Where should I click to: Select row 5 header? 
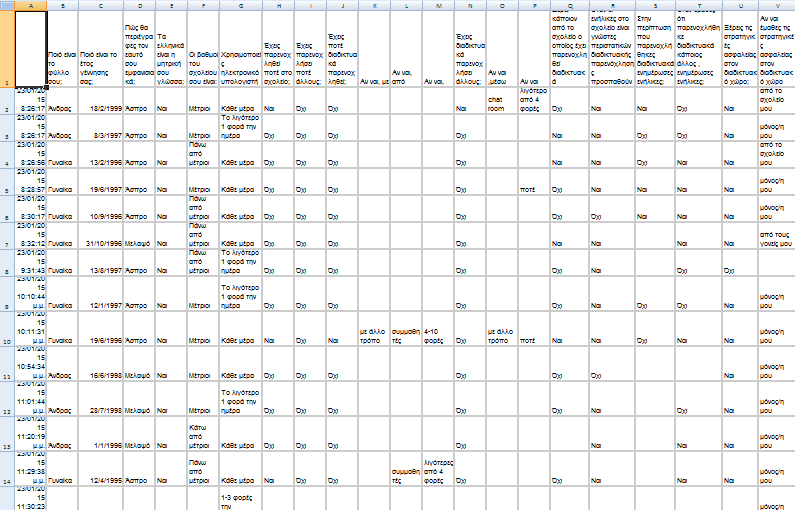pyautogui.click(x=7, y=181)
